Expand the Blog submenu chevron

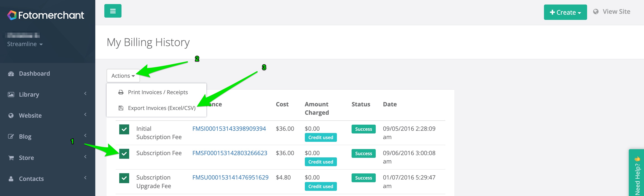click(86, 135)
